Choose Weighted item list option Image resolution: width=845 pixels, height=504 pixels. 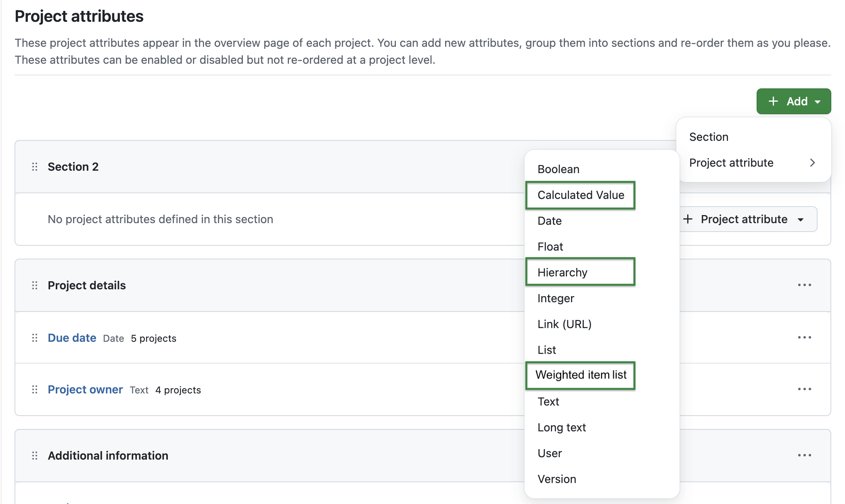point(581,374)
